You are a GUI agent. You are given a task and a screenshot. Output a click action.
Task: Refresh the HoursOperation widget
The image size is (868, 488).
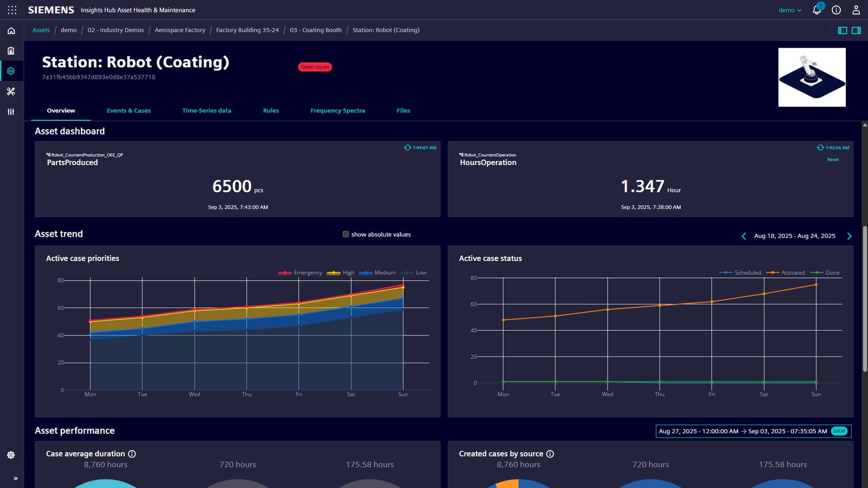tap(821, 148)
